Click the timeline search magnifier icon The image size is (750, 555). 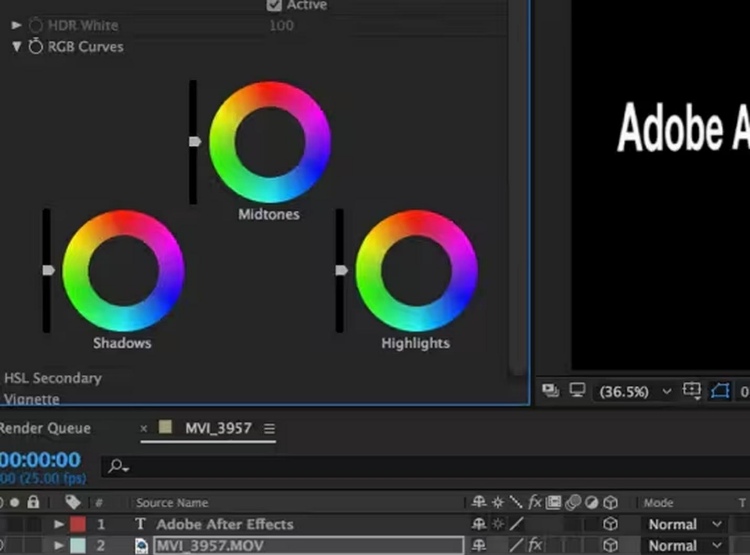point(118,466)
